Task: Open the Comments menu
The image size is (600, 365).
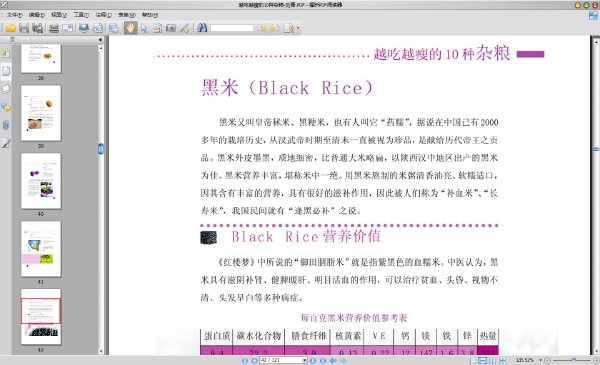Action: click(x=103, y=15)
